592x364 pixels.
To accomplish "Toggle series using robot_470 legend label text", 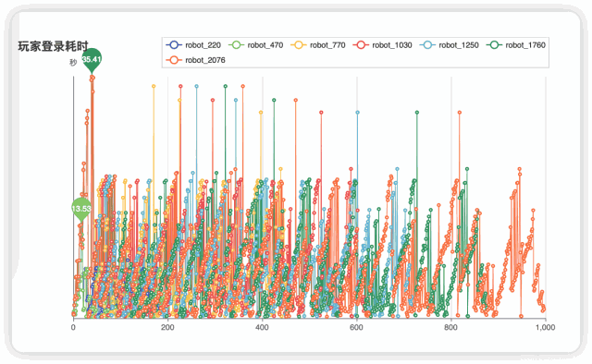I will [x=265, y=45].
